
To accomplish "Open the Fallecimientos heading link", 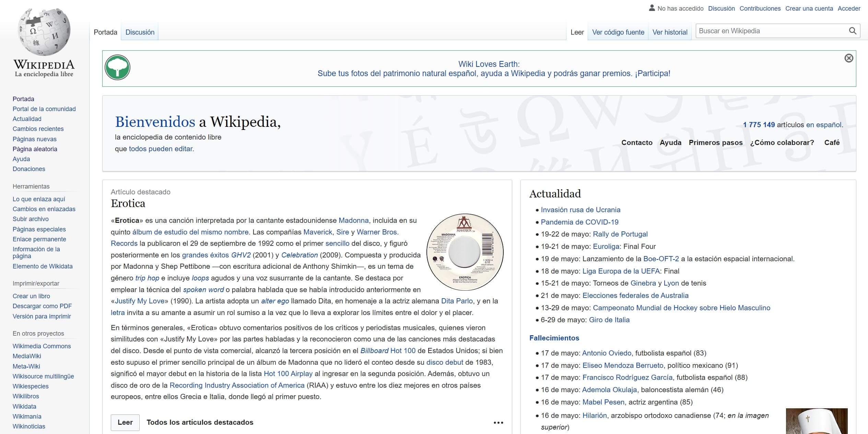I will pos(554,338).
